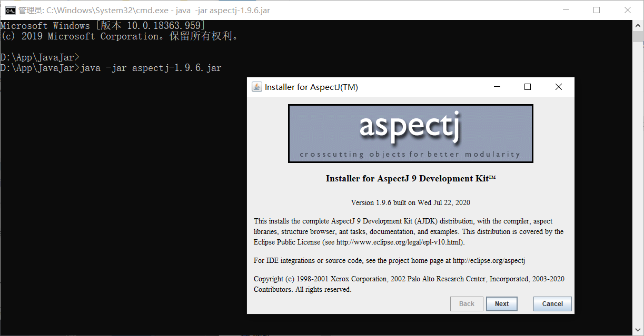Click the Installer for AspectJ(TM) title text
The width and height of the screenshot is (644, 336).
point(311,87)
